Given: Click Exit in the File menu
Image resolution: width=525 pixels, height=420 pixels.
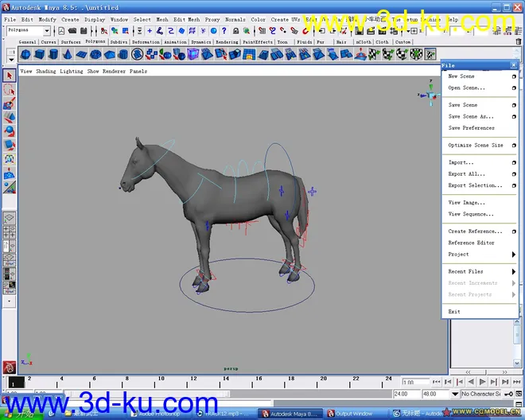Looking at the screenshot, I should pyautogui.click(x=454, y=312).
